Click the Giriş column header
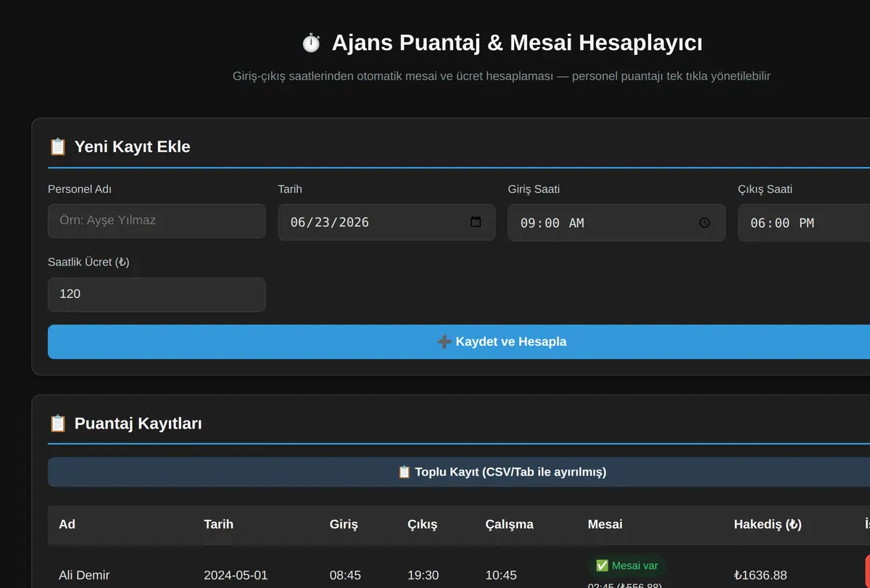 344,524
